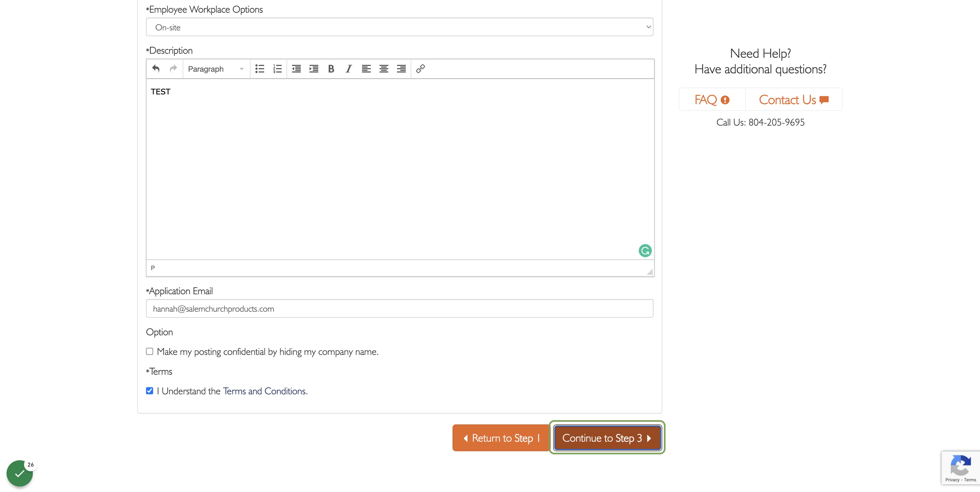980x492 pixels.
Task: Click Return to Step 1 button
Action: (501, 438)
